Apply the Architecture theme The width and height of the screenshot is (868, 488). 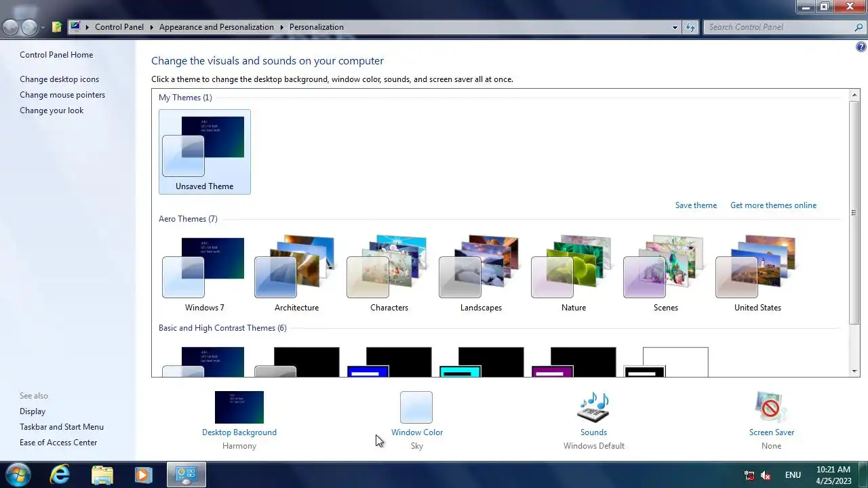(x=296, y=274)
